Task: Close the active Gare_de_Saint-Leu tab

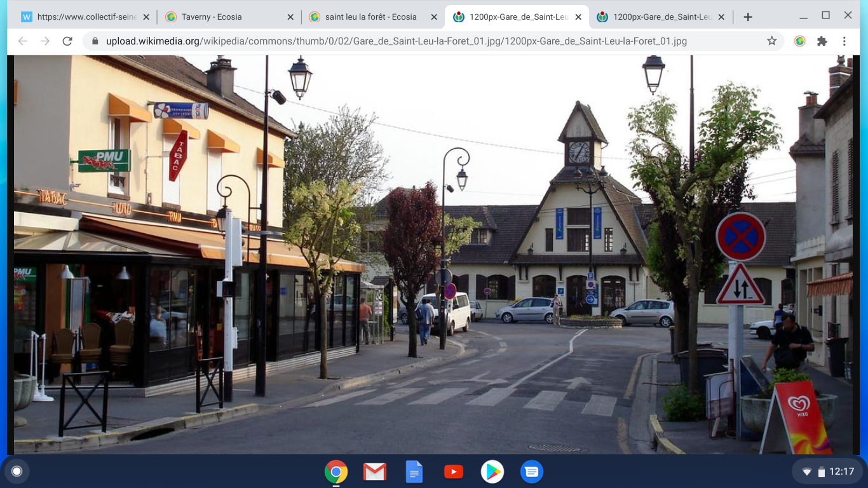Action: (x=578, y=17)
